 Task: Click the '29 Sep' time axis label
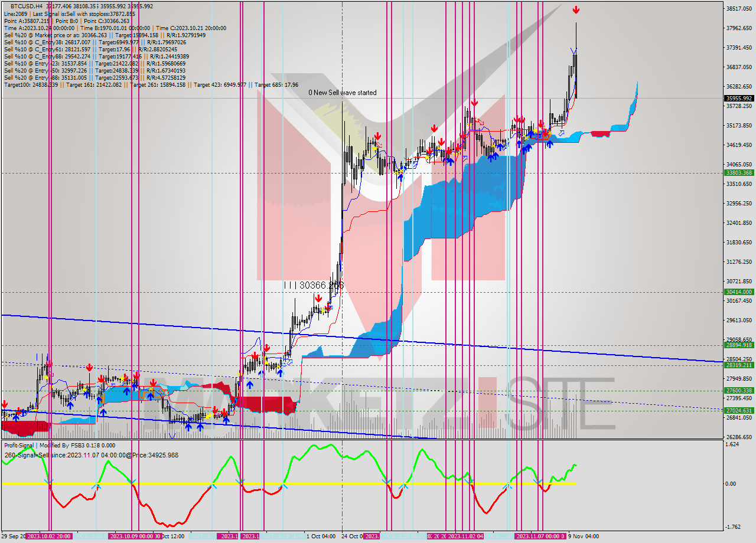pyautogui.click(x=13, y=537)
